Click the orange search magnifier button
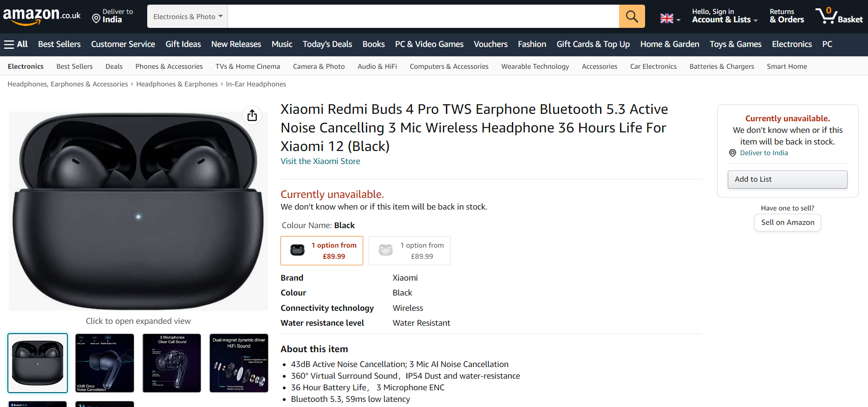 click(x=632, y=16)
